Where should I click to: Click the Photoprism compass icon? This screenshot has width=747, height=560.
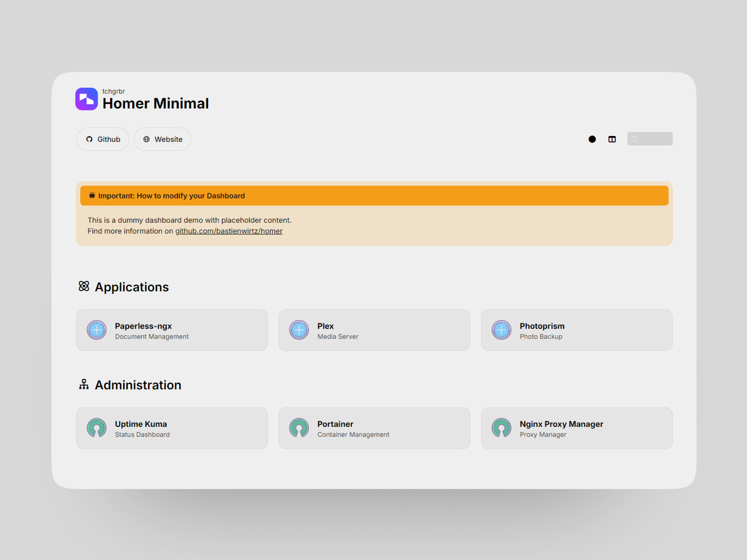pyautogui.click(x=501, y=330)
